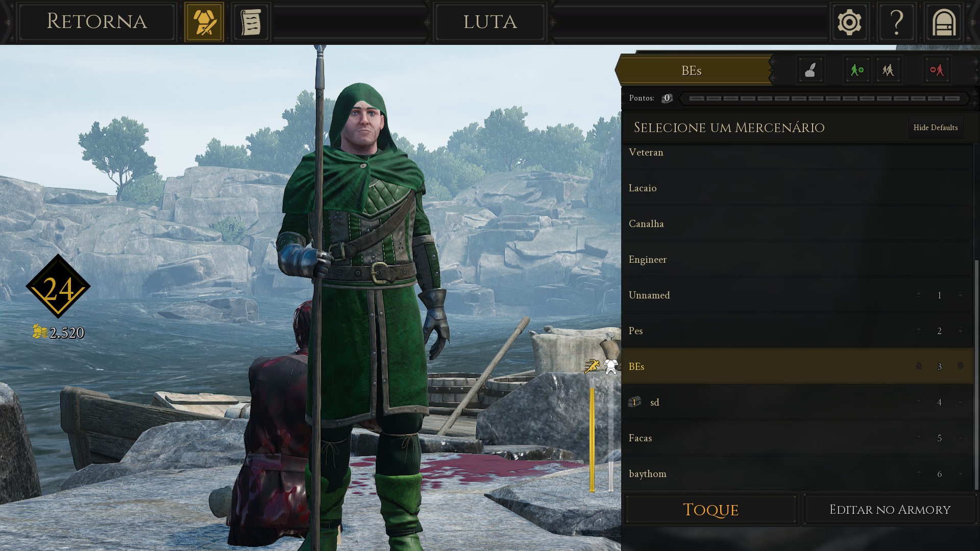Move Unnamed down in the list
Viewport: 980px width, 551px height.
click(x=960, y=295)
